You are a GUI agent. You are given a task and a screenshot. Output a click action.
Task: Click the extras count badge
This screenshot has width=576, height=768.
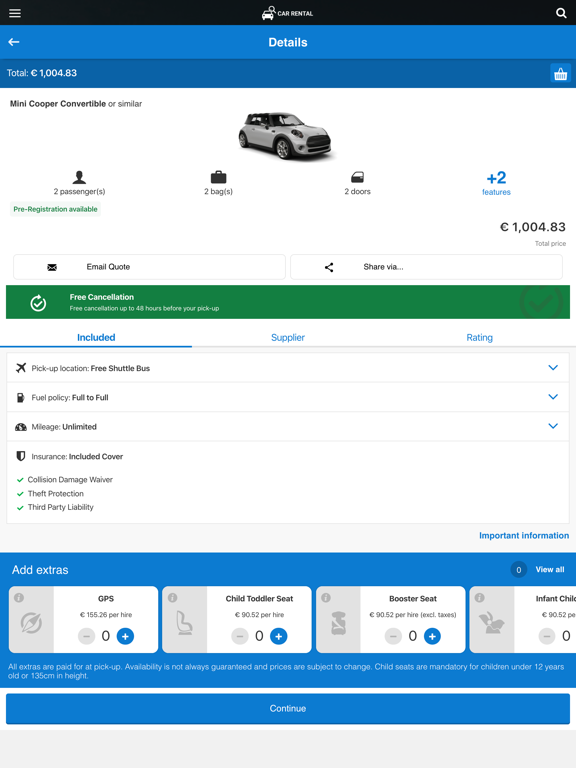coord(519,570)
